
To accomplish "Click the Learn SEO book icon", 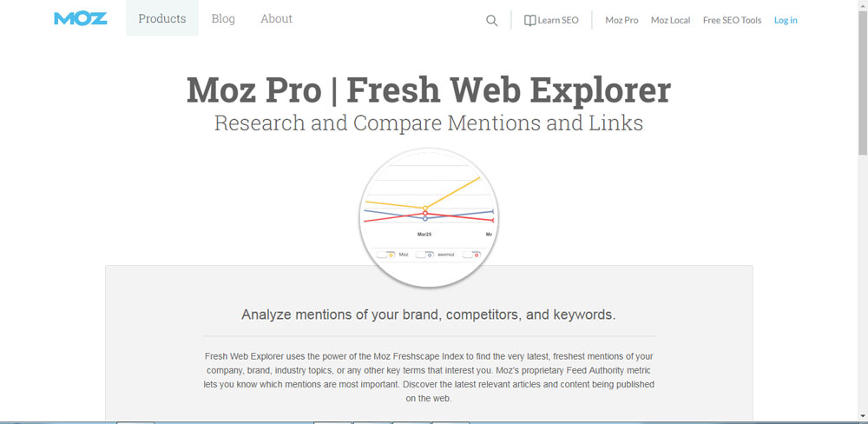I will click(530, 21).
